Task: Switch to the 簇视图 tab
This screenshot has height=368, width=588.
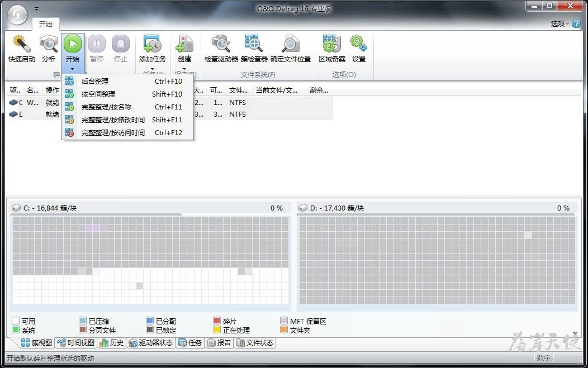Action: (36, 342)
